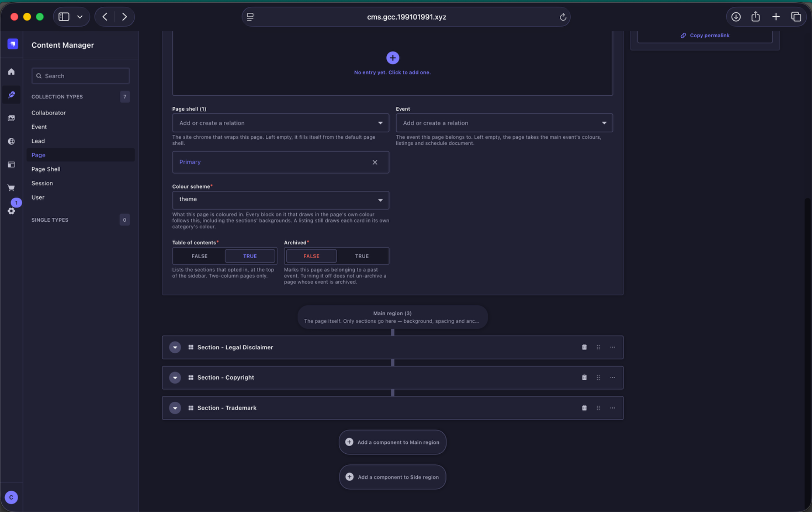The width and height of the screenshot is (812, 512).
Task: Open the Colour scheme dropdown
Action: [x=280, y=200]
